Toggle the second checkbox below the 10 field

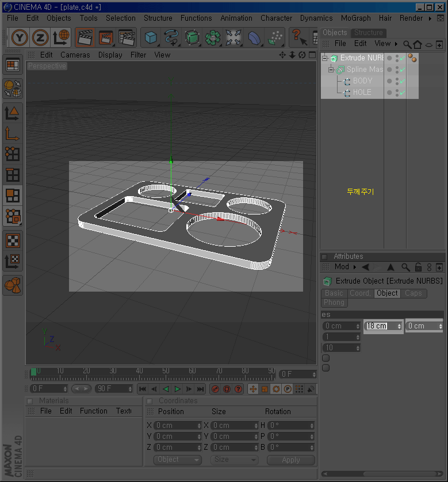click(326, 368)
